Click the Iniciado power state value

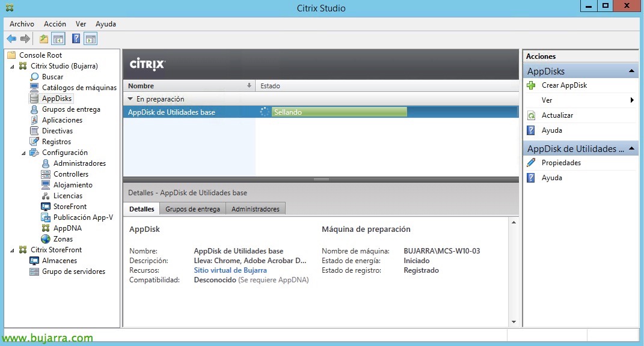click(x=417, y=261)
